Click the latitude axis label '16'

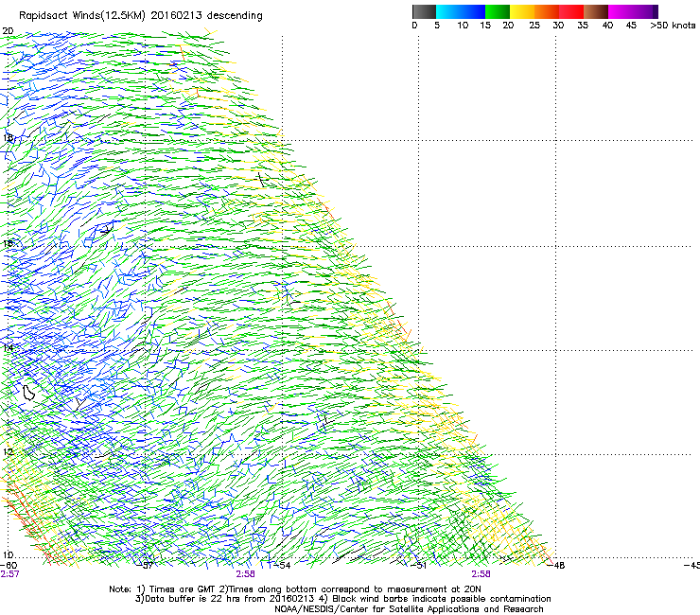tap(8, 243)
